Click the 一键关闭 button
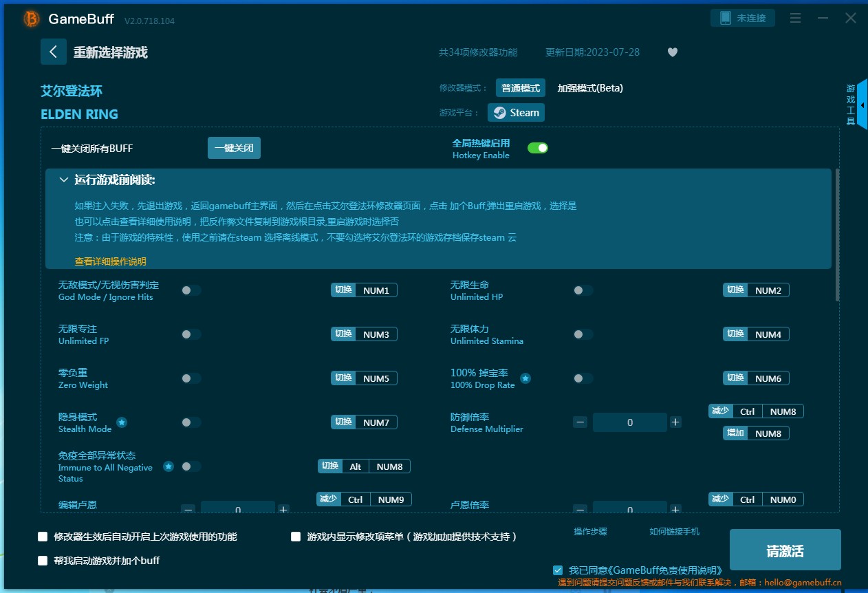This screenshot has height=593, width=868. [234, 148]
